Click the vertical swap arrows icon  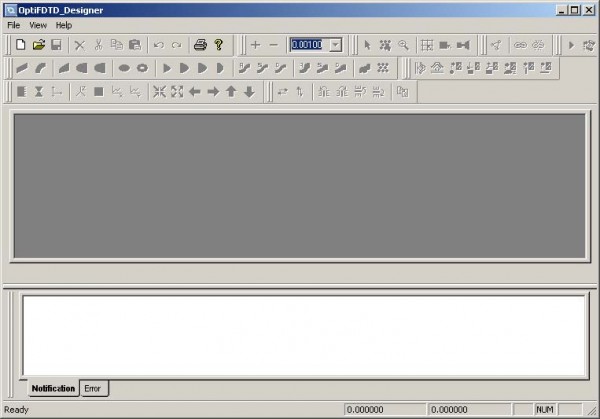(300, 92)
